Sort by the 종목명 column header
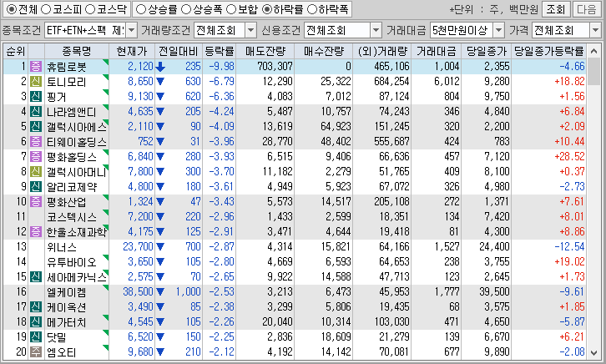The image size is (606, 364). coord(77,51)
